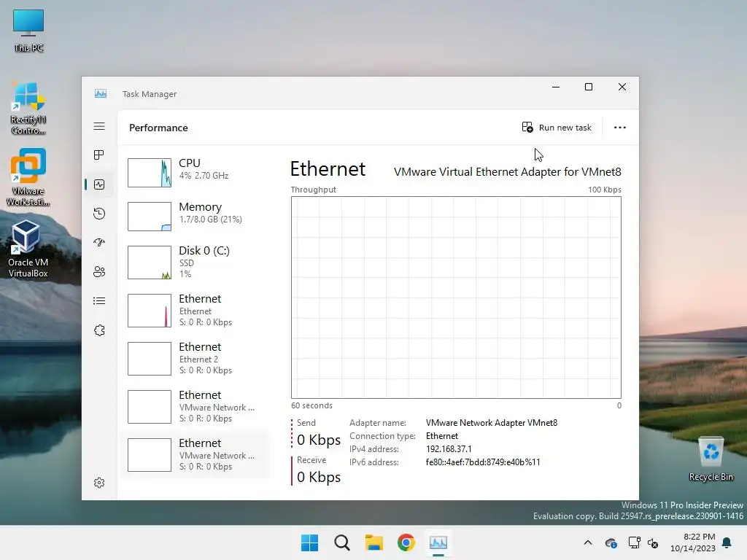Viewport: 747px width, 560px height.
Task: Click the Send 0 Kbps value
Action: (x=319, y=440)
